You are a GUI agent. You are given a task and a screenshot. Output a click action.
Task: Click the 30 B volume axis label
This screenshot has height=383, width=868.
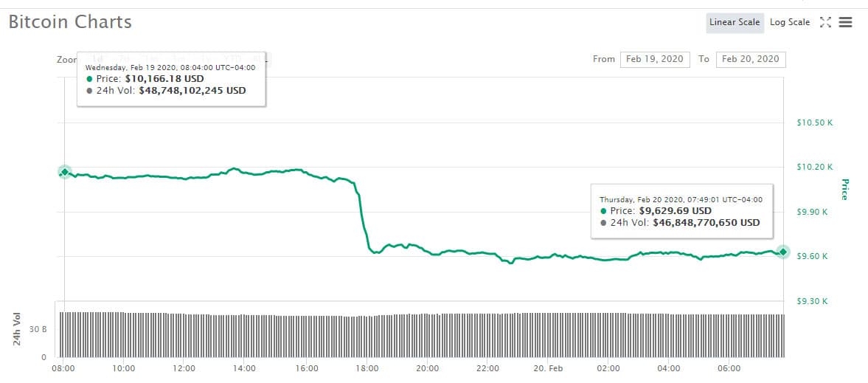coord(38,329)
